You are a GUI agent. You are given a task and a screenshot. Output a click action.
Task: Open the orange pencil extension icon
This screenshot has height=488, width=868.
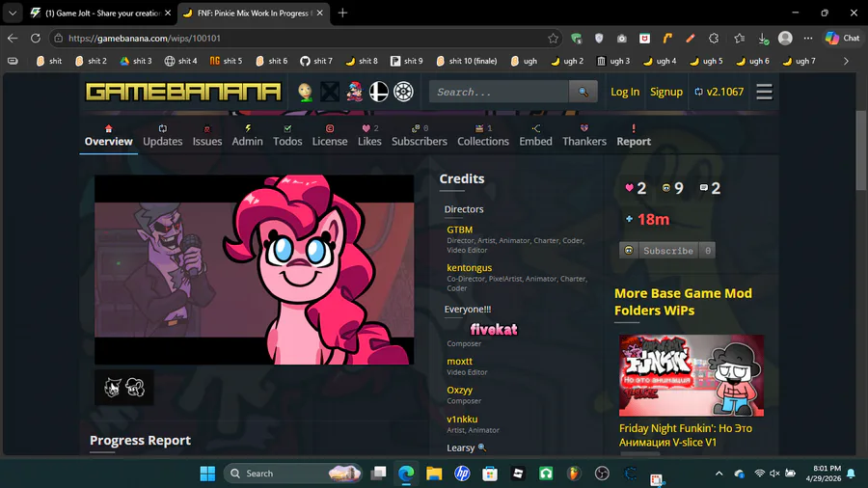click(x=691, y=39)
